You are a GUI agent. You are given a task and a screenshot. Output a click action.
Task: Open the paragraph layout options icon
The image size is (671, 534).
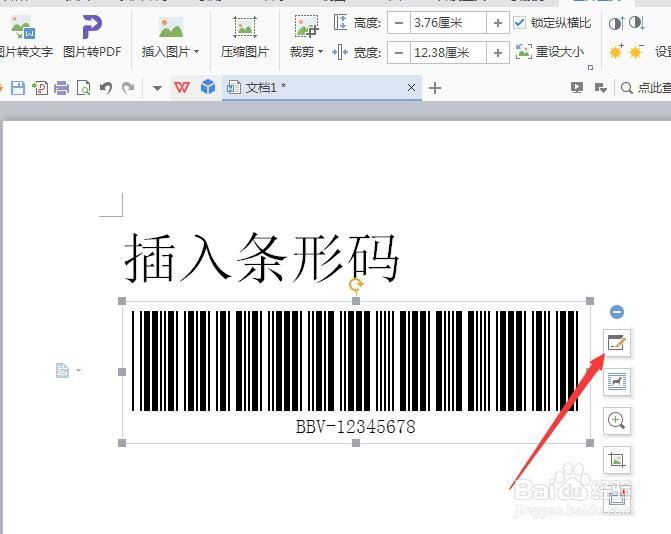tap(62, 370)
